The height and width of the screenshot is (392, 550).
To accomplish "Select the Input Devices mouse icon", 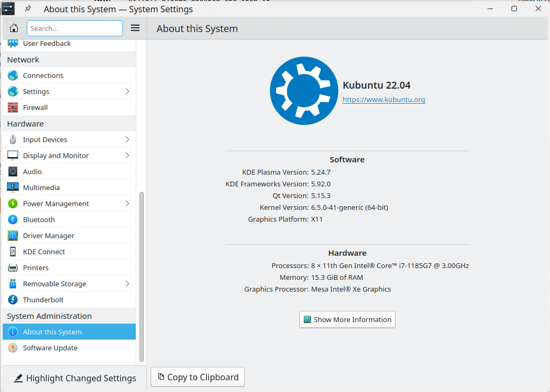I will coord(13,139).
